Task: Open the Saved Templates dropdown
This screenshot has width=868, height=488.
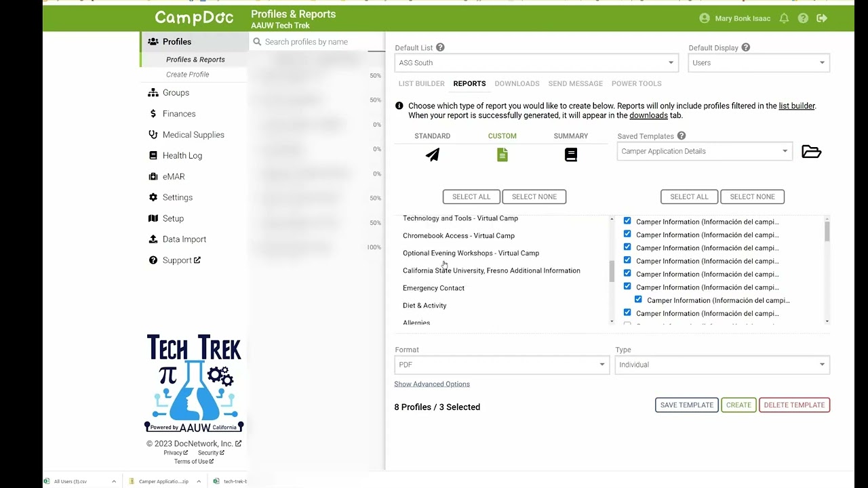Action: pyautogui.click(x=705, y=151)
